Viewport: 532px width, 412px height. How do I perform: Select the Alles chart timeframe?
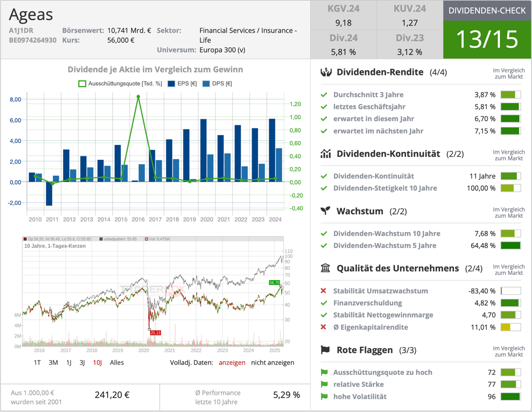point(117,362)
